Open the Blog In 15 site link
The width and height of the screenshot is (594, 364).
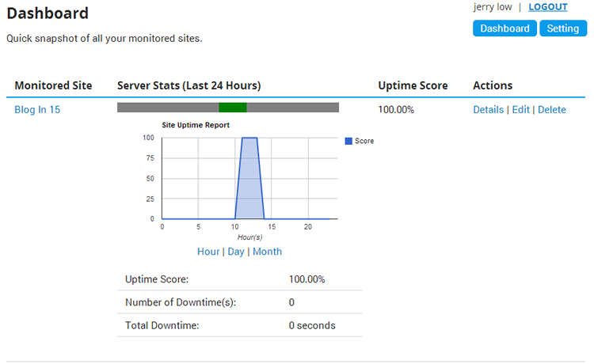point(37,110)
